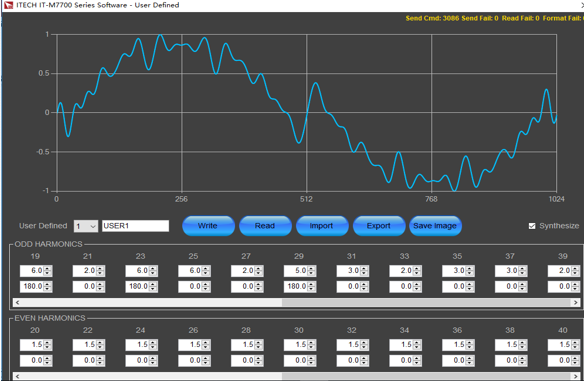Click the Write button
This screenshot has width=584, height=381.
coord(208,226)
